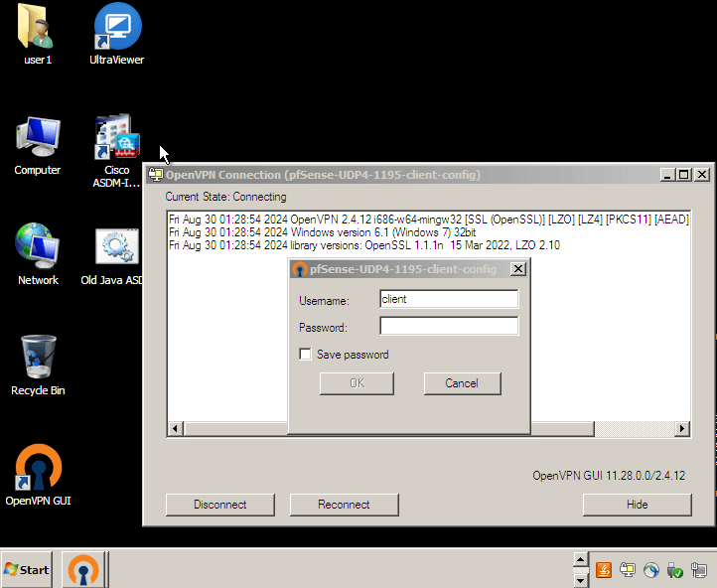Click the OpenVPN Connection window title icon
This screenshot has width=717, height=588.
coord(156,175)
